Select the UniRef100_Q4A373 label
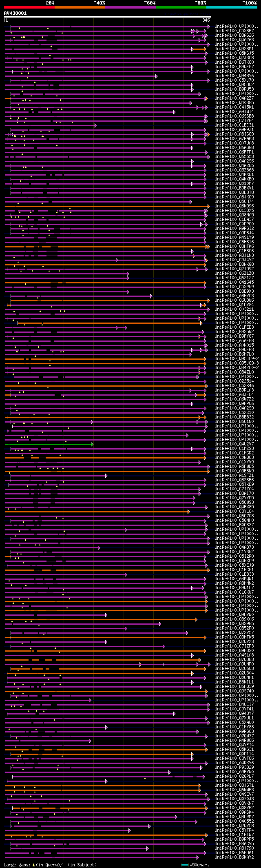Image resolution: width=261 pixels, height=868 pixels. tap(234, 547)
